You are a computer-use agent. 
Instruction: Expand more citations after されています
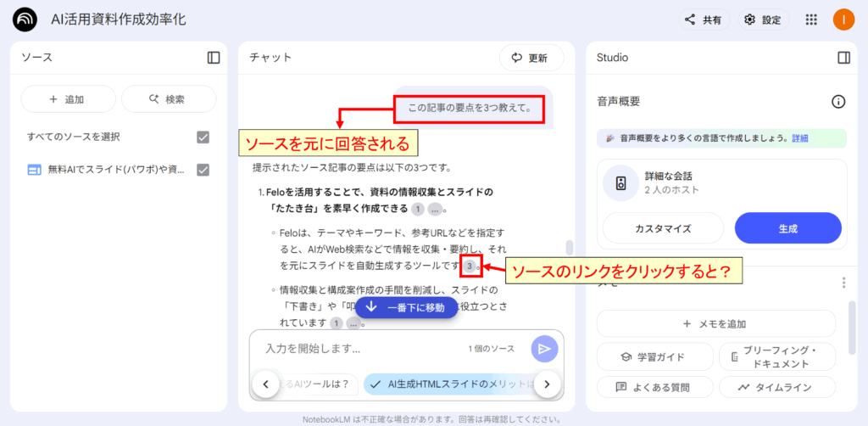point(353,323)
